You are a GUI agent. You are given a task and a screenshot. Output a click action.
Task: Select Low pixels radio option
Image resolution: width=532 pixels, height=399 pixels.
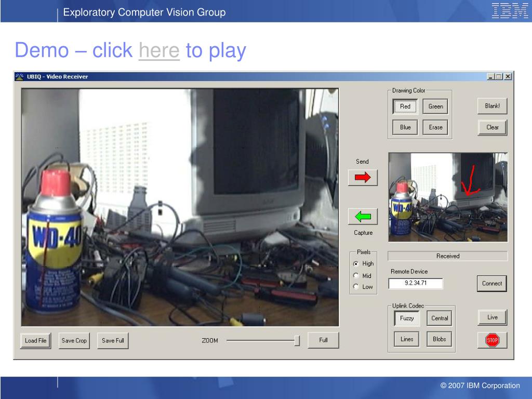356,287
